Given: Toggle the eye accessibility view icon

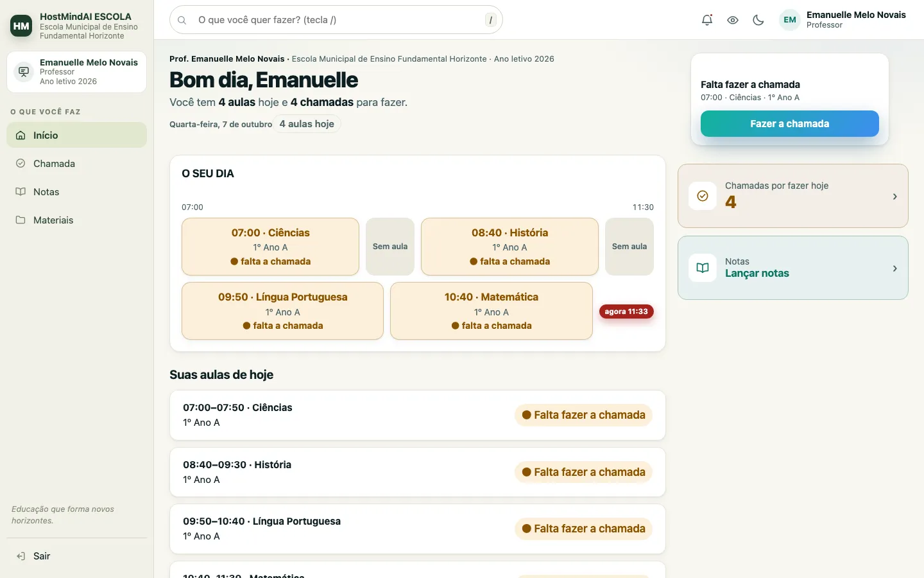Looking at the screenshot, I should point(733,20).
